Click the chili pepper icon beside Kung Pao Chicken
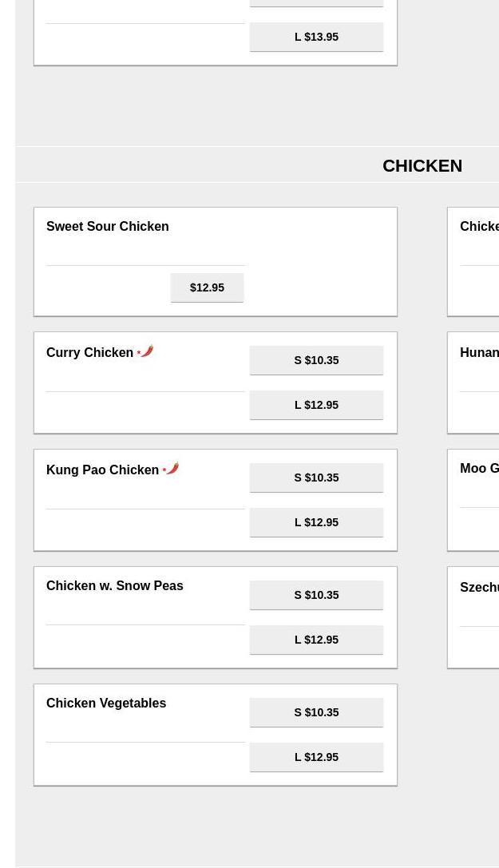499x868 pixels. point(171,469)
